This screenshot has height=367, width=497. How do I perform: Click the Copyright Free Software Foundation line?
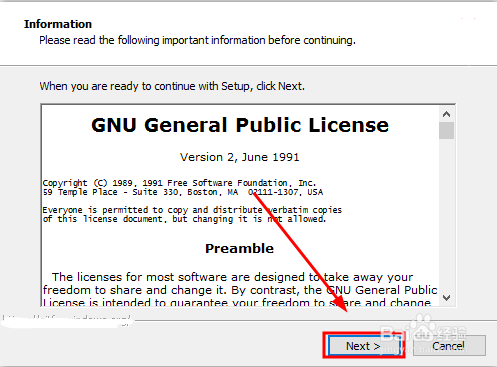point(179,183)
